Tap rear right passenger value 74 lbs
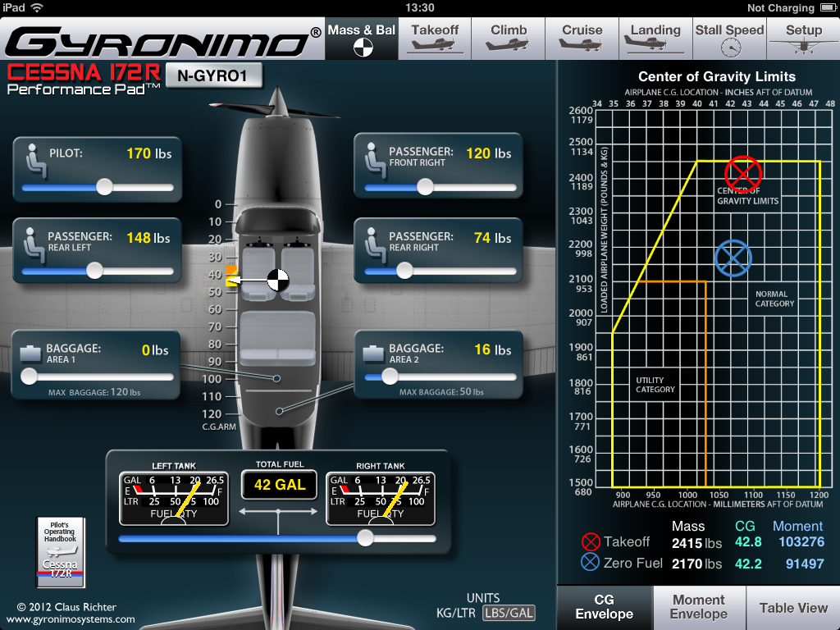The height and width of the screenshot is (630, 840). tap(493, 239)
